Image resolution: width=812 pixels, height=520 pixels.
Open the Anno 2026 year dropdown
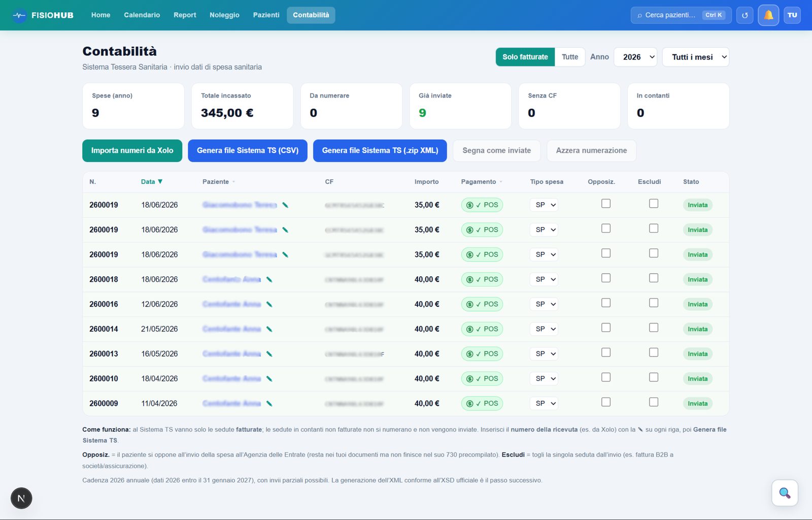[635, 57]
